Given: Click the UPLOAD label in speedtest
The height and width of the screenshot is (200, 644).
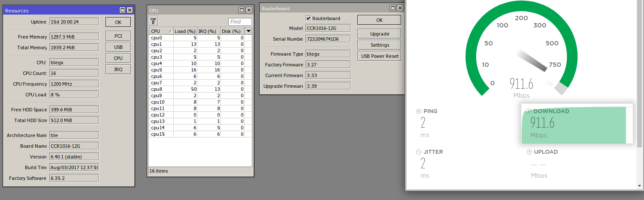Looking at the screenshot, I should tap(545, 152).
